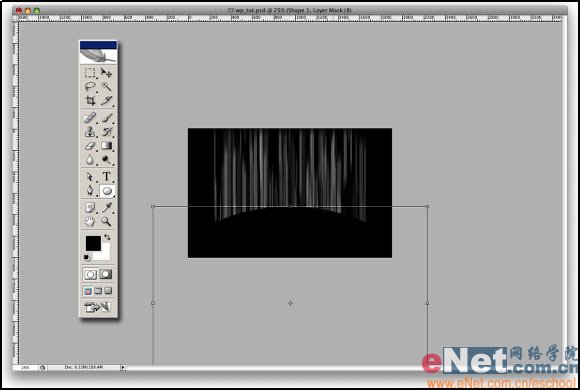Choose the Gradient tool
The width and height of the screenshot is (580, 390).
107,146
